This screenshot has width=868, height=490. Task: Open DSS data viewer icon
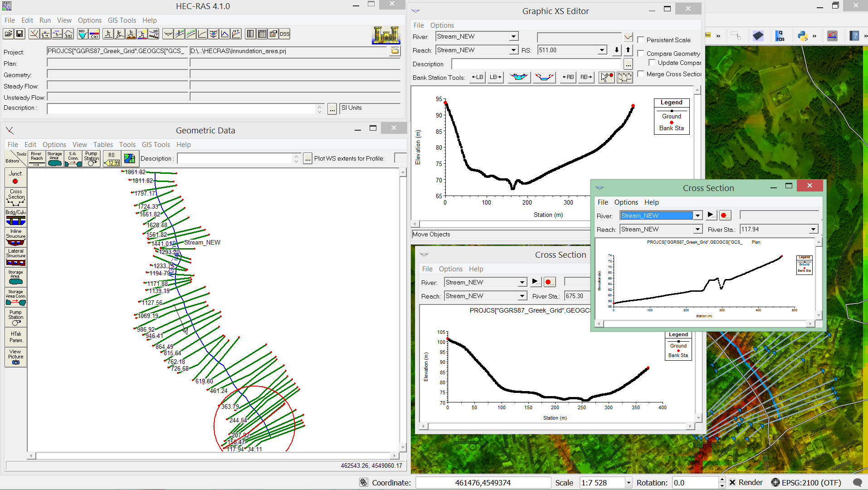[285, 34]
